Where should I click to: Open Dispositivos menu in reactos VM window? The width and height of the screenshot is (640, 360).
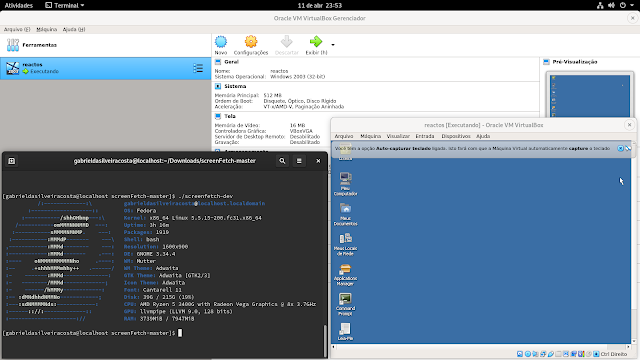[x=456, y=136]
